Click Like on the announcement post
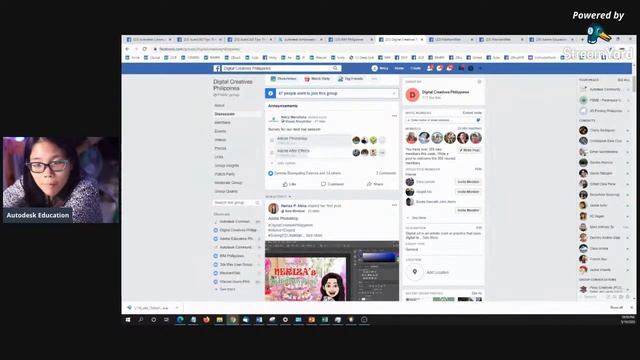This screenshot has width=640, height=360. pyautogui.click(x=289, y=184)
